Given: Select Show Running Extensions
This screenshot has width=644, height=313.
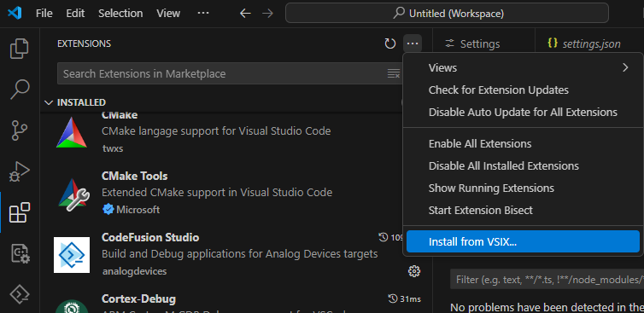Looking at the screenshot, I should (x=523, y=188).
